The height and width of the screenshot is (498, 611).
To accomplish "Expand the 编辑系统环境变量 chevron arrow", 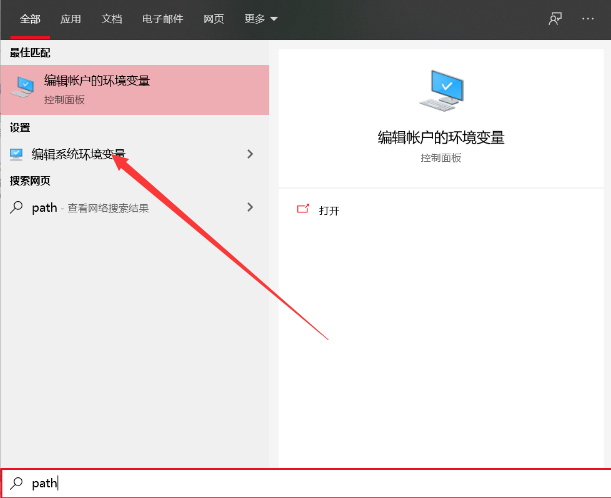I will coord(250,154).
